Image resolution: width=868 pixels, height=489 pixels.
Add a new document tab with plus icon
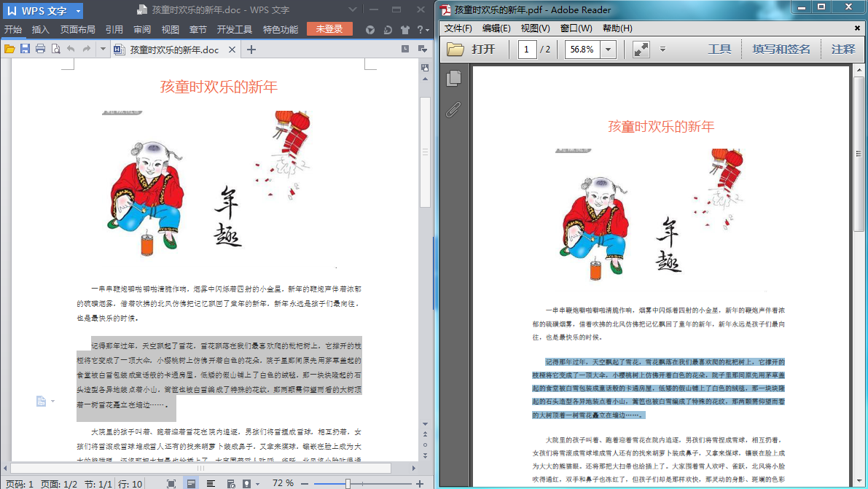click(251, 50)
